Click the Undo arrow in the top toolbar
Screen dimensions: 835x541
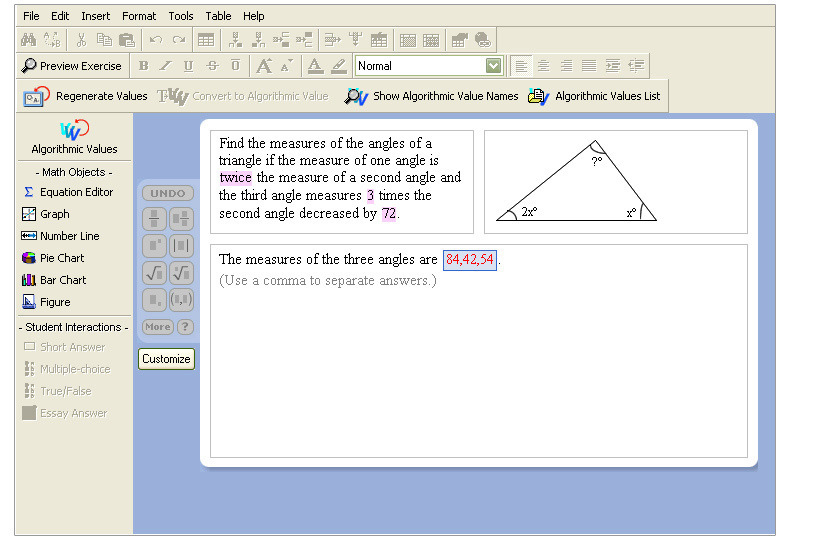coord(155,39)
